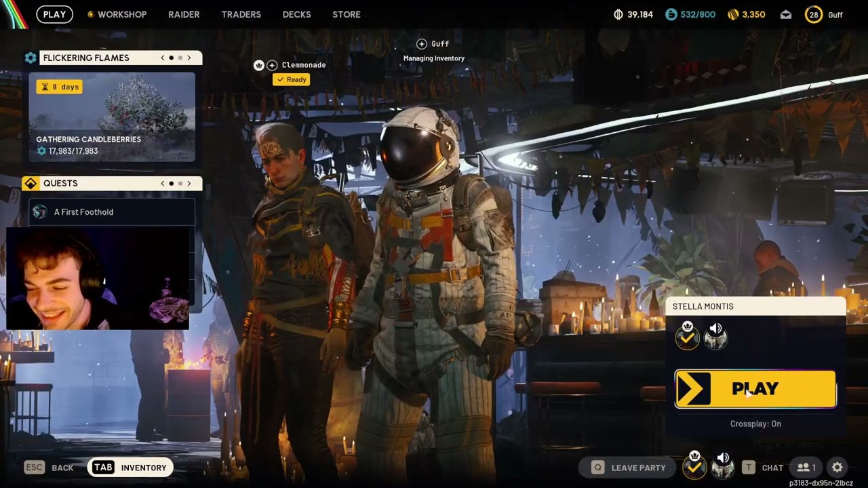Go to previous Quests page

pyautogui.click(x=163, y=183)
